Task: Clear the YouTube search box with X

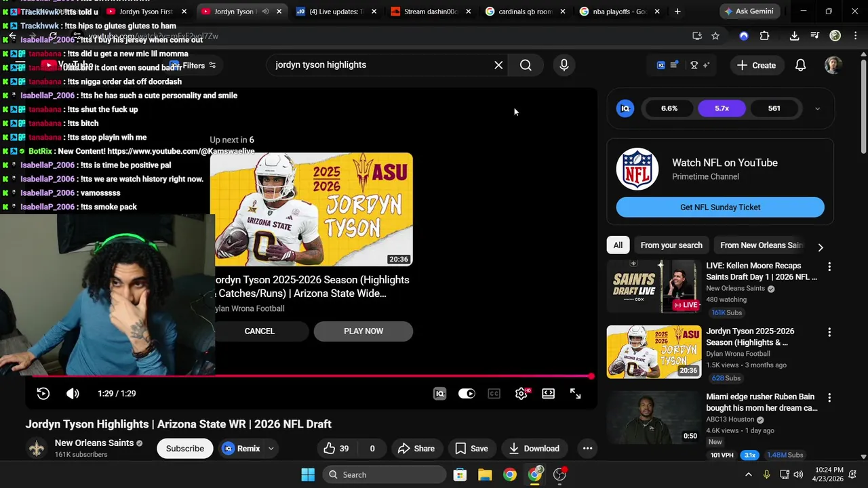Action: [498, 65]
